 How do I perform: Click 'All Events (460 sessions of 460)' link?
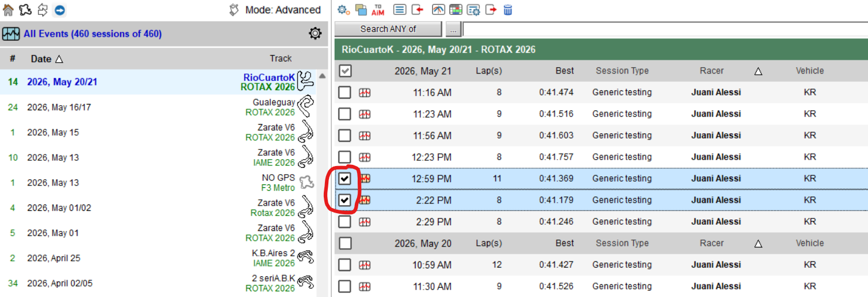click(x=92, y=34)
